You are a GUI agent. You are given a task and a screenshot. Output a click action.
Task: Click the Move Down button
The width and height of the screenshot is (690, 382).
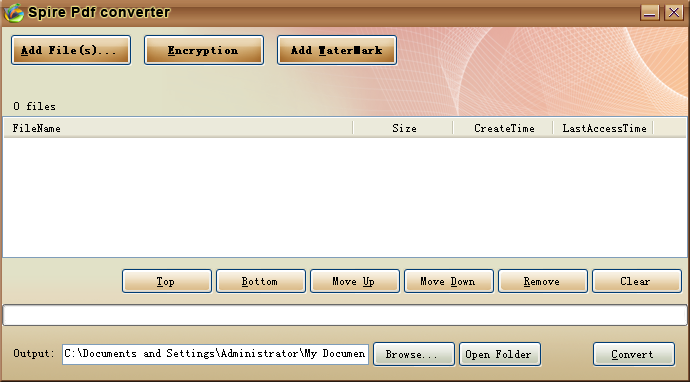click(448, 281)
